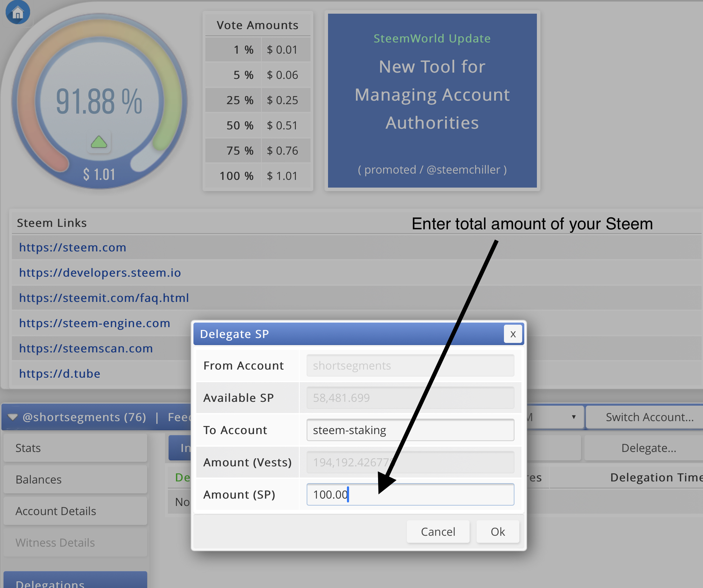Image resolution: width=703 pixels, height=588 pixels.
Task: Click Switch Account... button
Action: coord(649,417)
